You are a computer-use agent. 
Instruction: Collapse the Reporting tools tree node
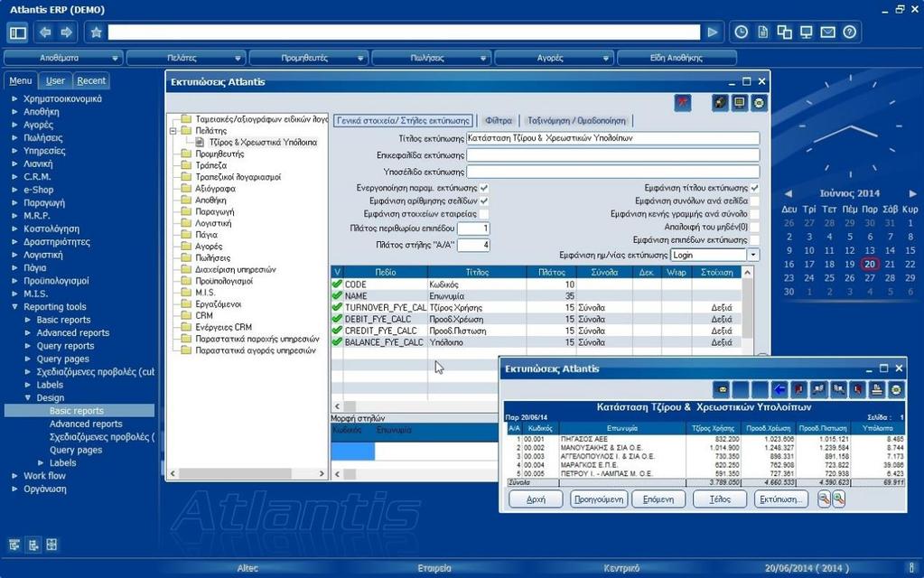point(14,307)
